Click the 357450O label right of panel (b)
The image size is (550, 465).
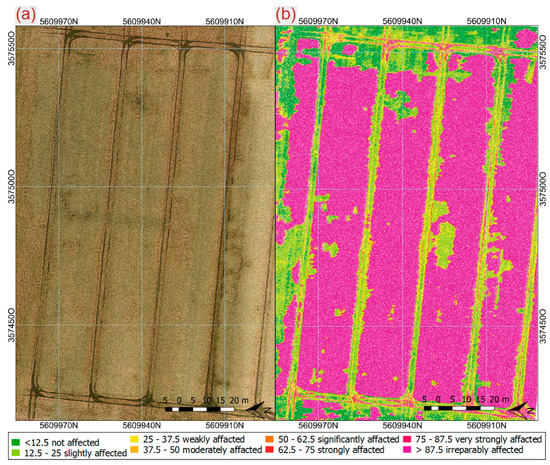pos(543,326)
